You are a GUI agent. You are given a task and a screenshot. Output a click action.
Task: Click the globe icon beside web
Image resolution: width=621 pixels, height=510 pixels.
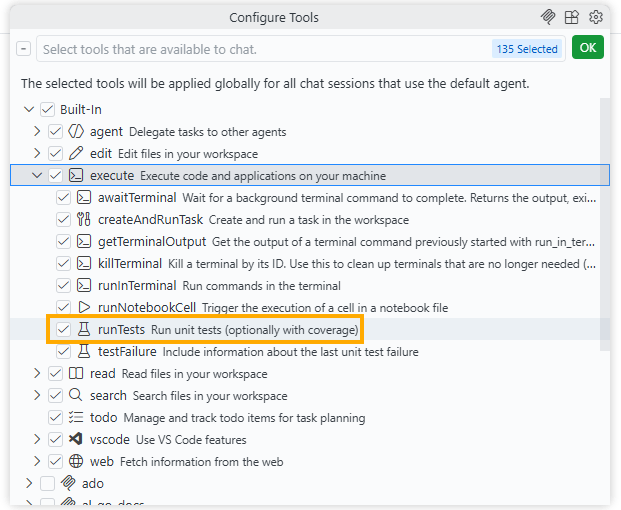[x=76, y=461]
